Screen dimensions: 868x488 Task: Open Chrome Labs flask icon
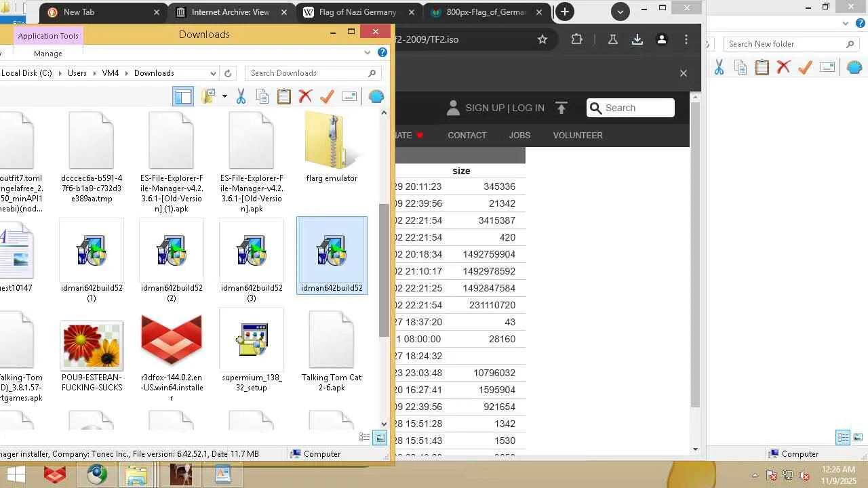click(x=613, y=39)
